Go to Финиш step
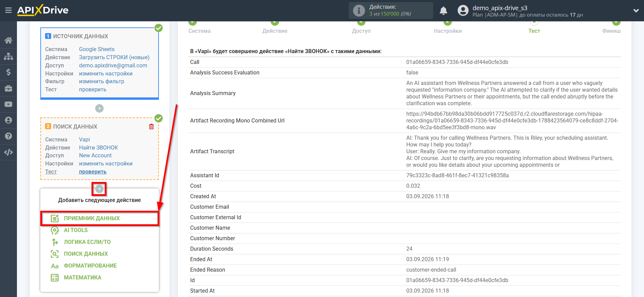644x297 pixels. 611,31
